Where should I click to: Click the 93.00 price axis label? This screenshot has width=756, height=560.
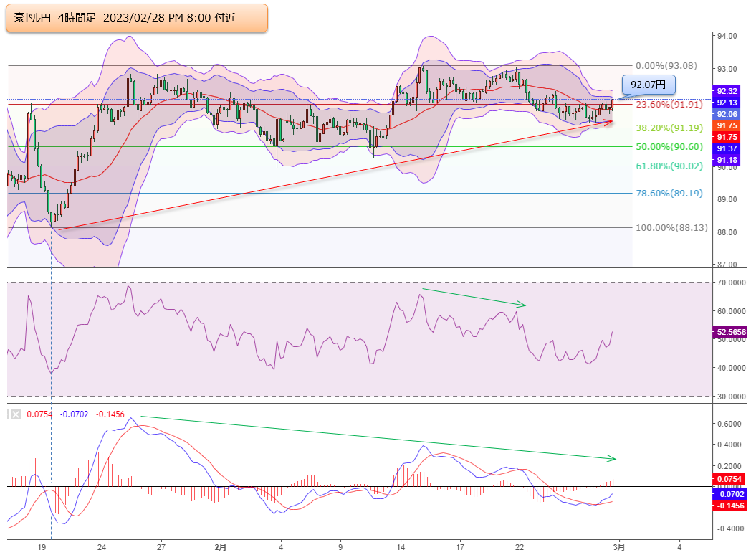[x=727, y=69]
